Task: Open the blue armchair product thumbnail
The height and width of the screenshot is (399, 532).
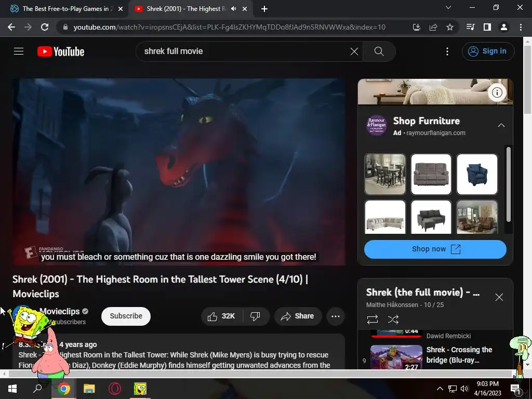Action: pyautogui.click(x=477, y=175)
